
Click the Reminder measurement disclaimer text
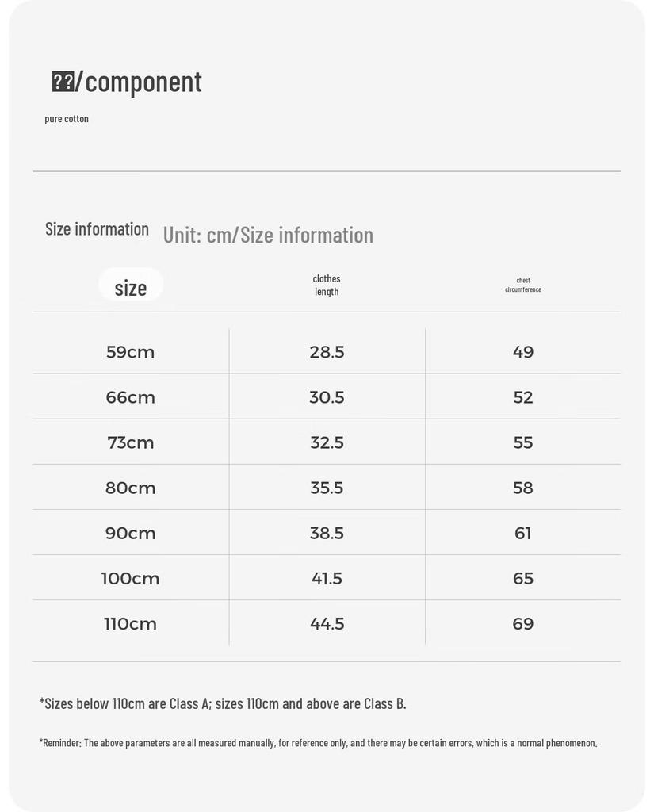pos(318,742)
